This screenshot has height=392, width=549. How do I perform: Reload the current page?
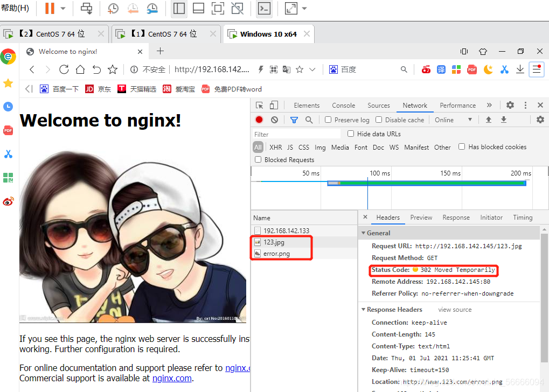64,69
